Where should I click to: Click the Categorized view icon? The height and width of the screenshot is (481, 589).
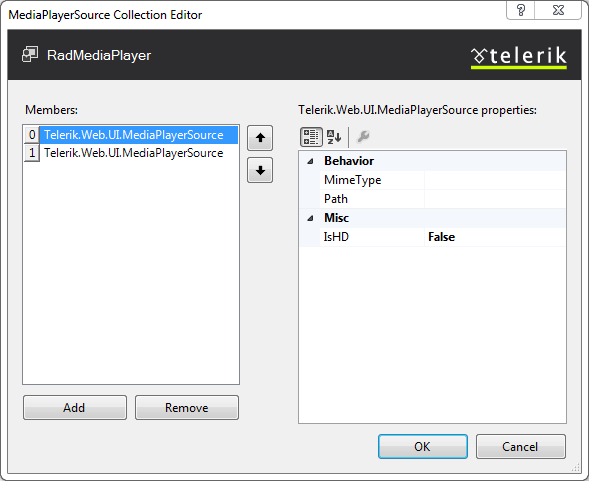[311, 136]
